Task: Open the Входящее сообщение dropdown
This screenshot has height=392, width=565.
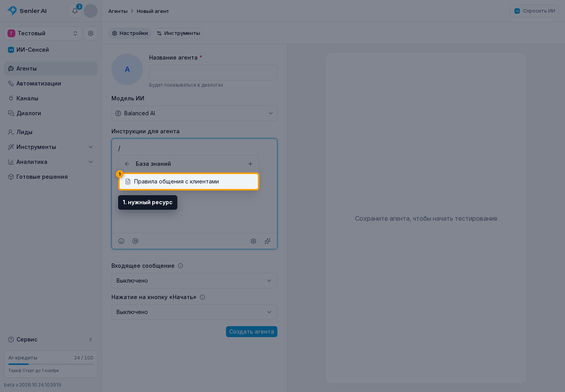Action: pos(194,281)
